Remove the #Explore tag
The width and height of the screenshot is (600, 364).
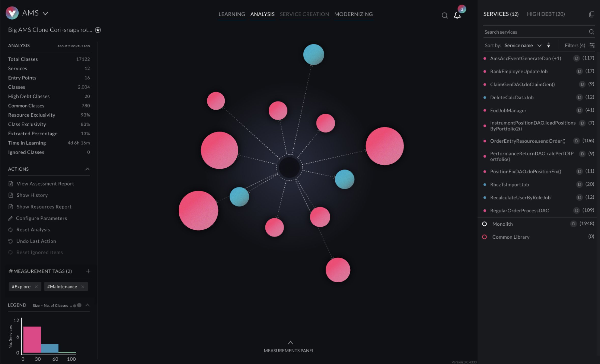pyautogui.click(x=36, y=287)
